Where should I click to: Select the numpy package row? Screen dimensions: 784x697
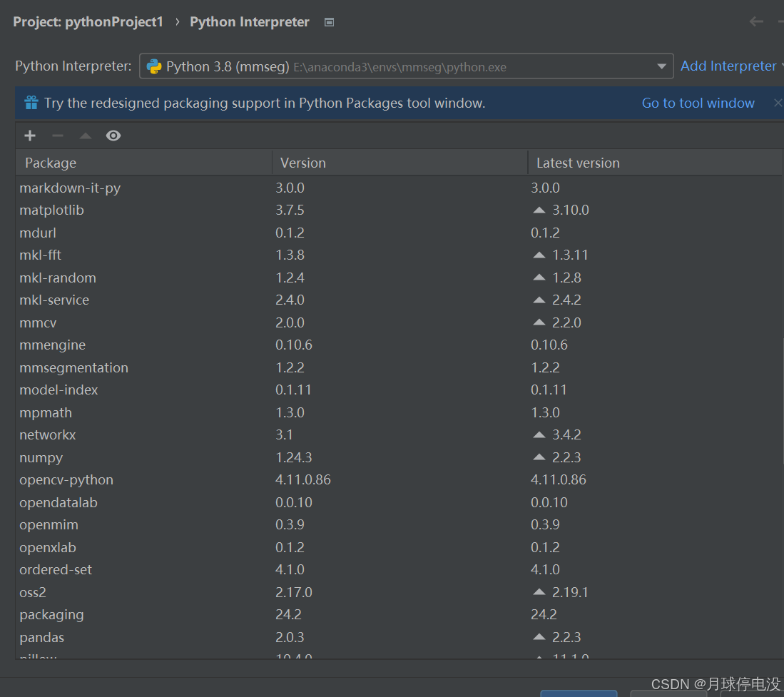pyautogui.click(x=399, y=457)
